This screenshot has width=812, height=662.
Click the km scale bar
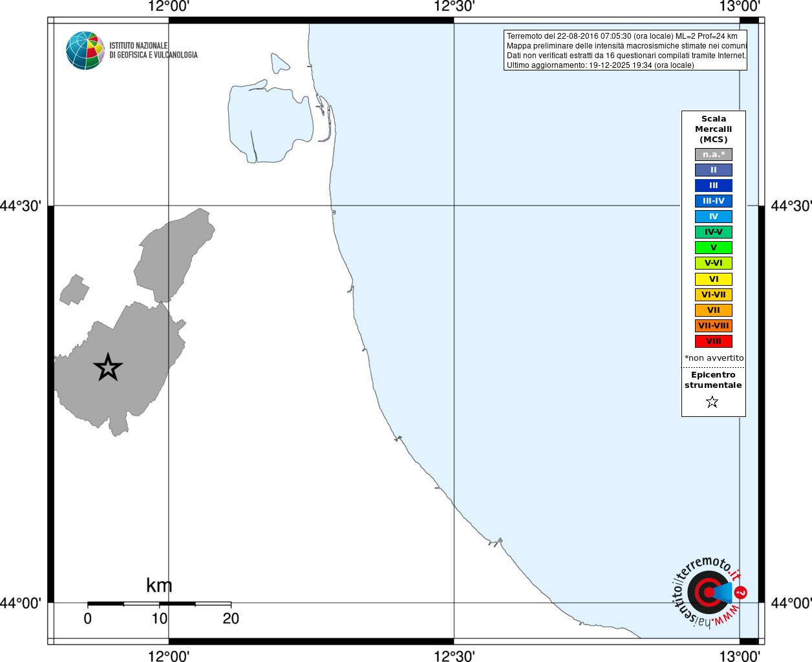pyautogui.click(x=159, y=604)
